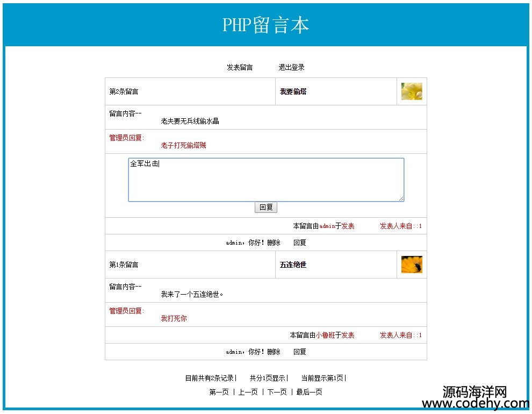Go to 上一页 in pagination
This screenshot has width=532, height=414.
248,392
